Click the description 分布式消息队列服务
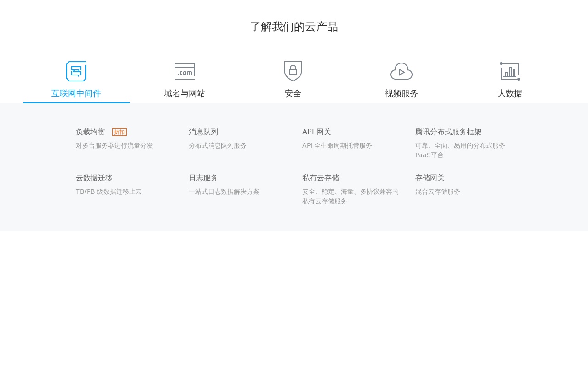 pyautogui.click(x=218, y=146)
